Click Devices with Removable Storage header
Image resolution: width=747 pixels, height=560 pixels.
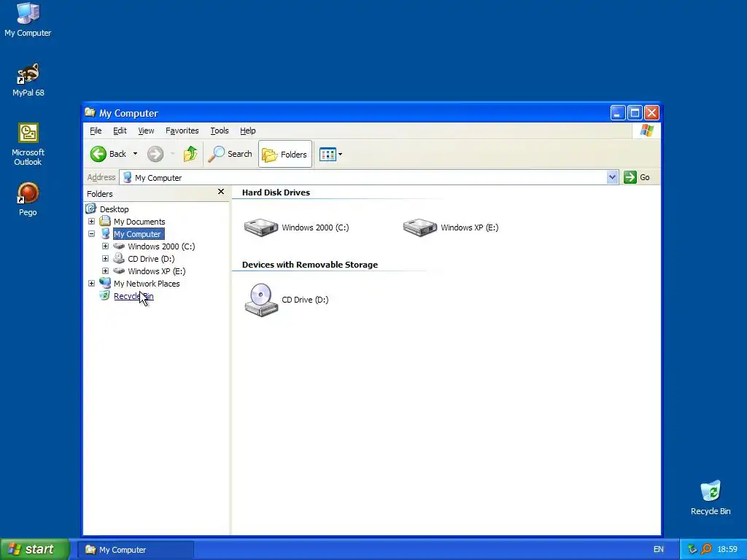click(x=309, y=265)
